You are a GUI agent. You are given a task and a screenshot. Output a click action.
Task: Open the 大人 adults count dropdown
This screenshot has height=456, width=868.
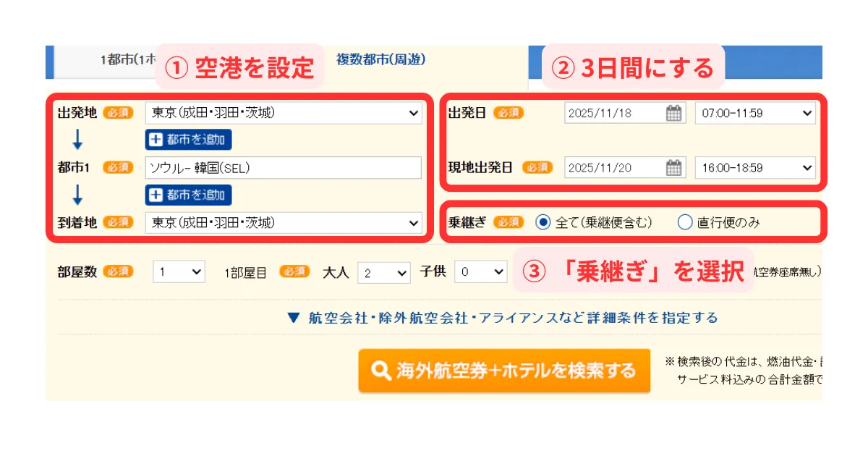(383, 272)
